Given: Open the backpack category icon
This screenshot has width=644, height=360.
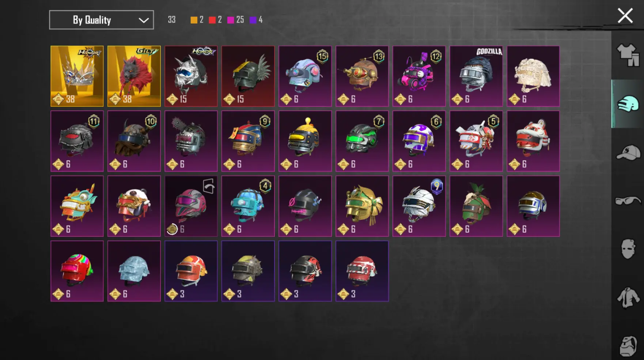Looking at the screenshot, I should (628, 346).
